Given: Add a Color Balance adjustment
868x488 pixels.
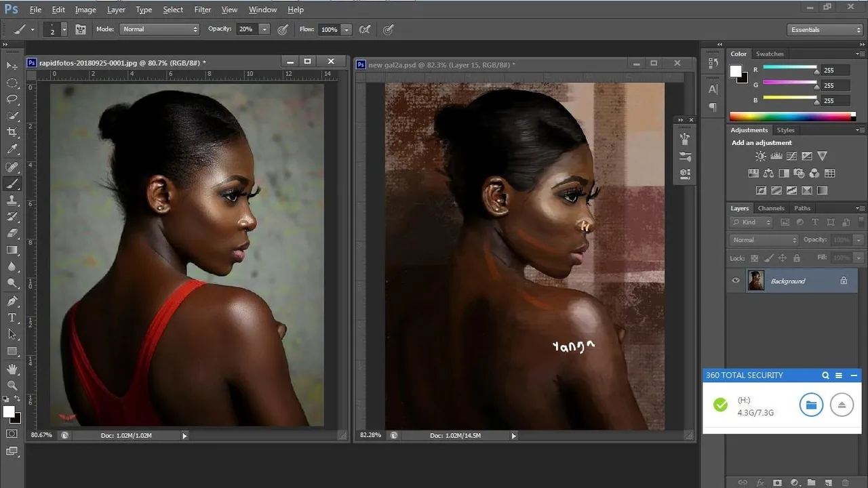Looking at the screenshot, I should tap(769, 174).
